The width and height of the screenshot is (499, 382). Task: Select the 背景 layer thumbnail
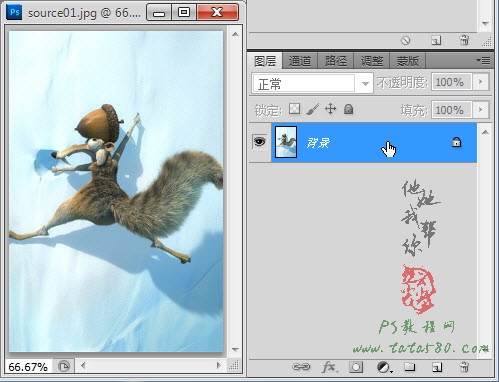tap(286, 142)
